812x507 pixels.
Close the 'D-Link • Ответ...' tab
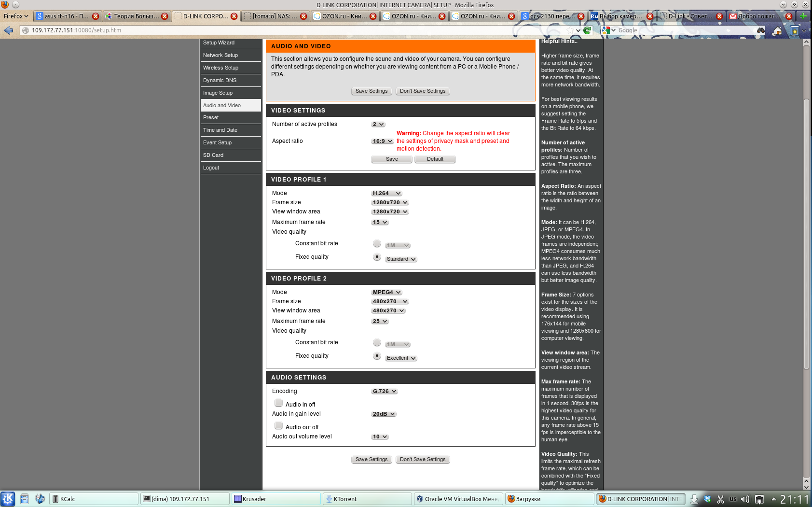[x=719, y=16]
